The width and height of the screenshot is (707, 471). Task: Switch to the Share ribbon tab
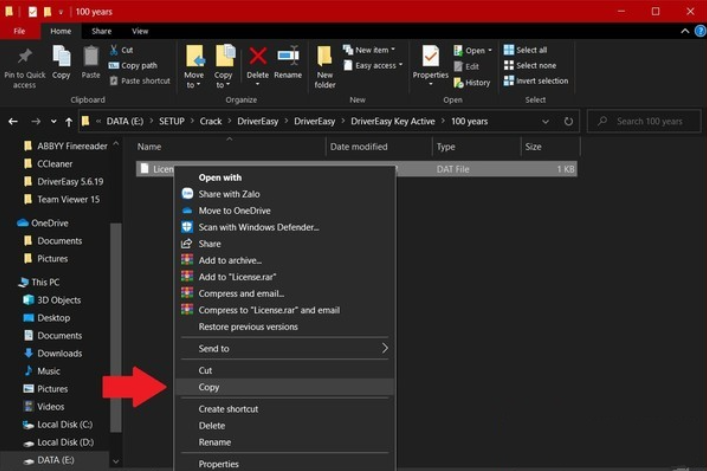[101, 31]
